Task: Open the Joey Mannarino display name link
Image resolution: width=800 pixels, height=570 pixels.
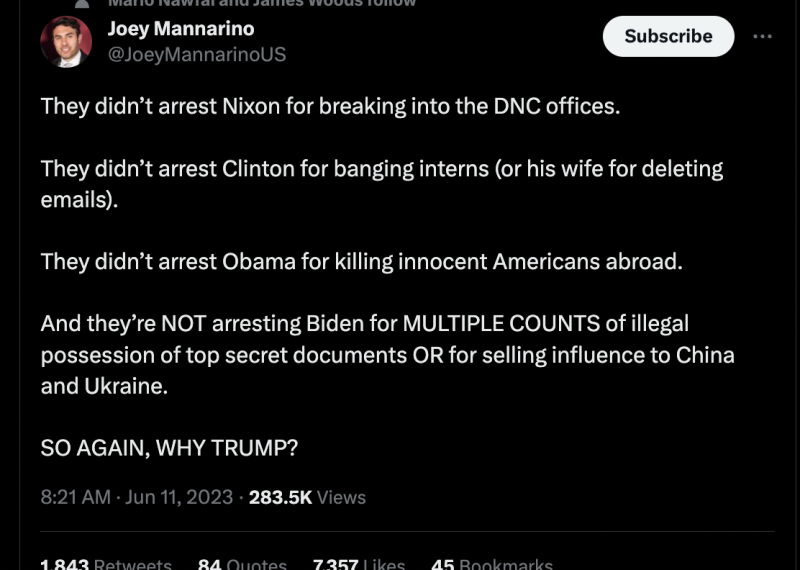Action: point(181,29)
